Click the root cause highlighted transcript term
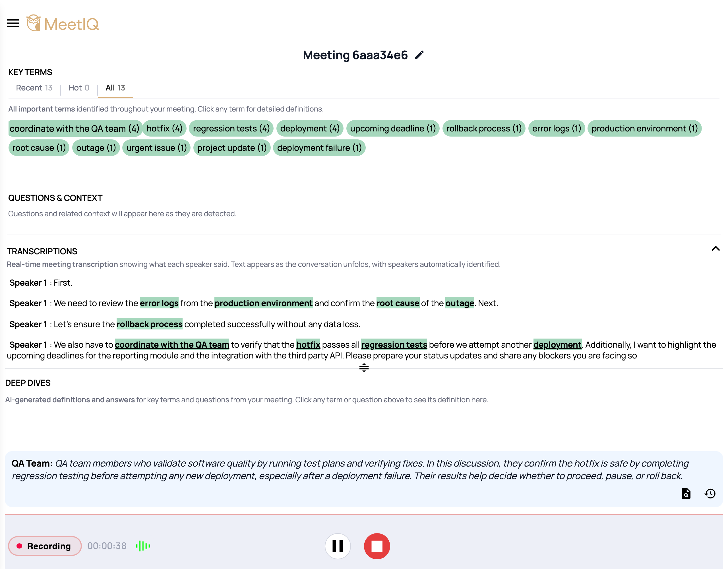 [398, 303]
